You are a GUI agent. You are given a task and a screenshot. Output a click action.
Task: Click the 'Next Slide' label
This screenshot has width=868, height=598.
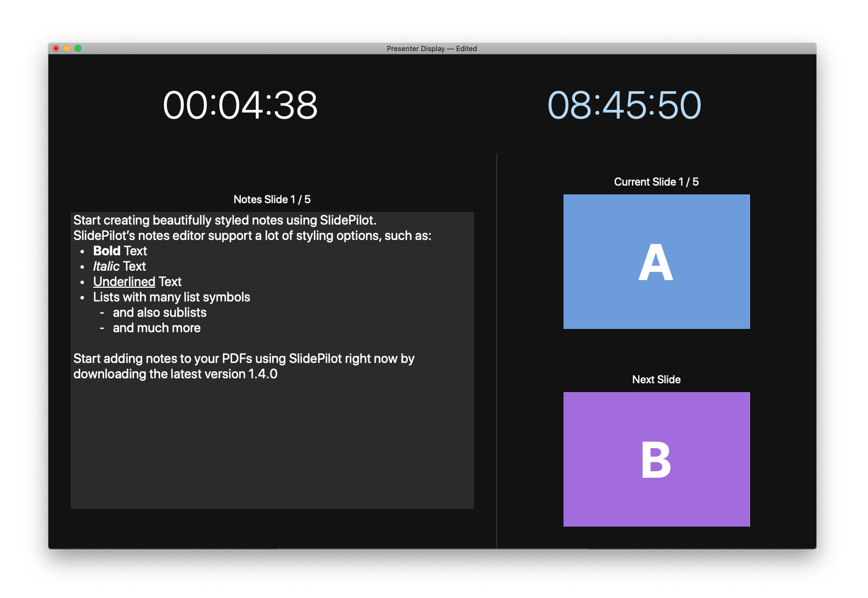click(x=656, y=379)
